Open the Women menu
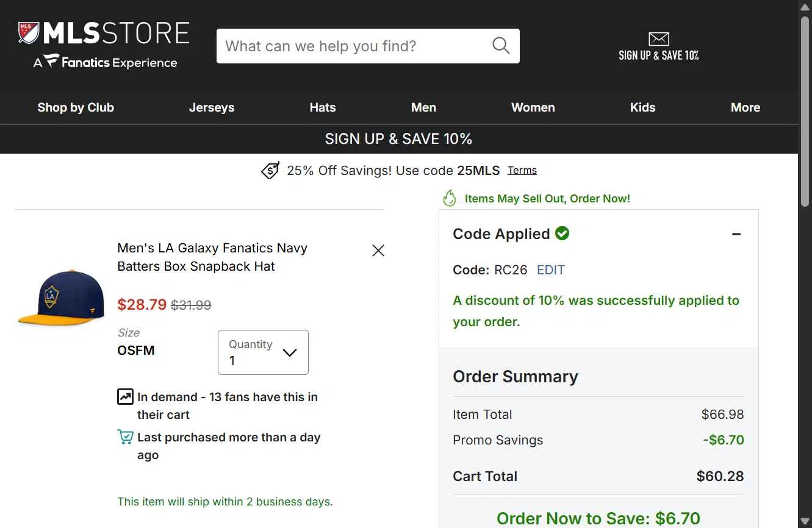 tap(533, 107)
